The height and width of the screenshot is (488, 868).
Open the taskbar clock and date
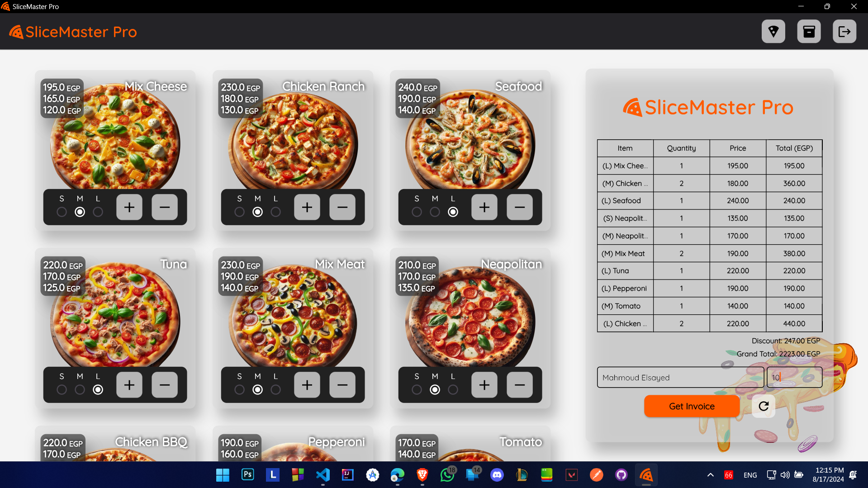[x=829, y=475]
